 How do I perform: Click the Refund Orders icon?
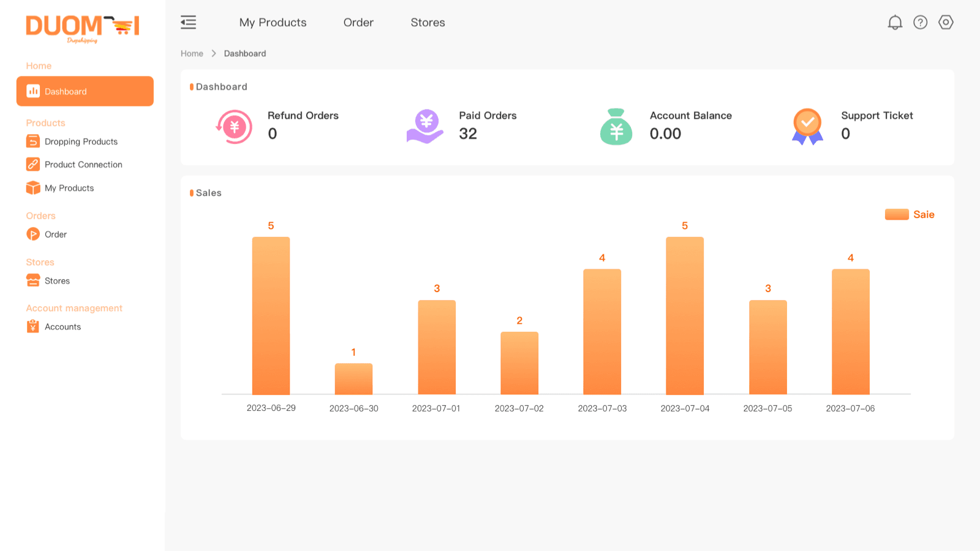click(234, 127)
